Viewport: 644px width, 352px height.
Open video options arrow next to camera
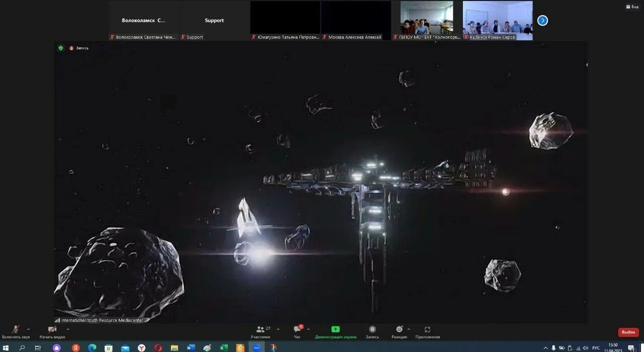[x=68, y=329]
